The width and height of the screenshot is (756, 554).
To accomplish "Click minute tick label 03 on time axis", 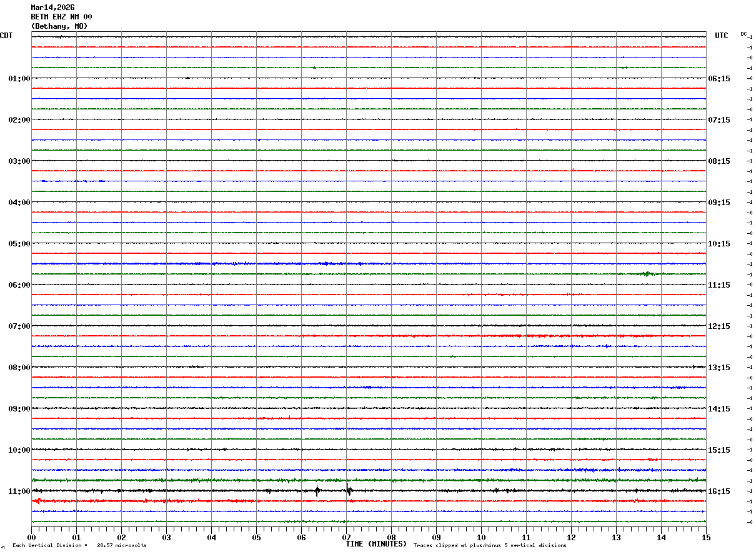I will point(166,537).
